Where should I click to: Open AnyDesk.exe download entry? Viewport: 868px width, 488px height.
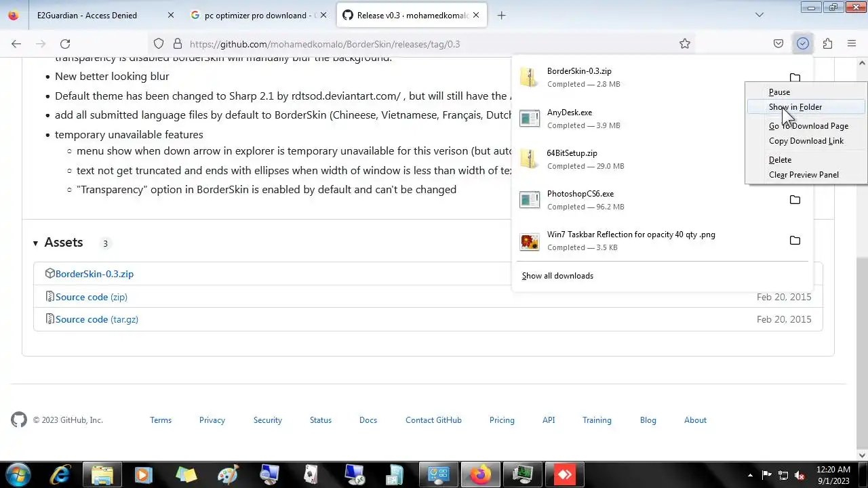tap(648, 119)
